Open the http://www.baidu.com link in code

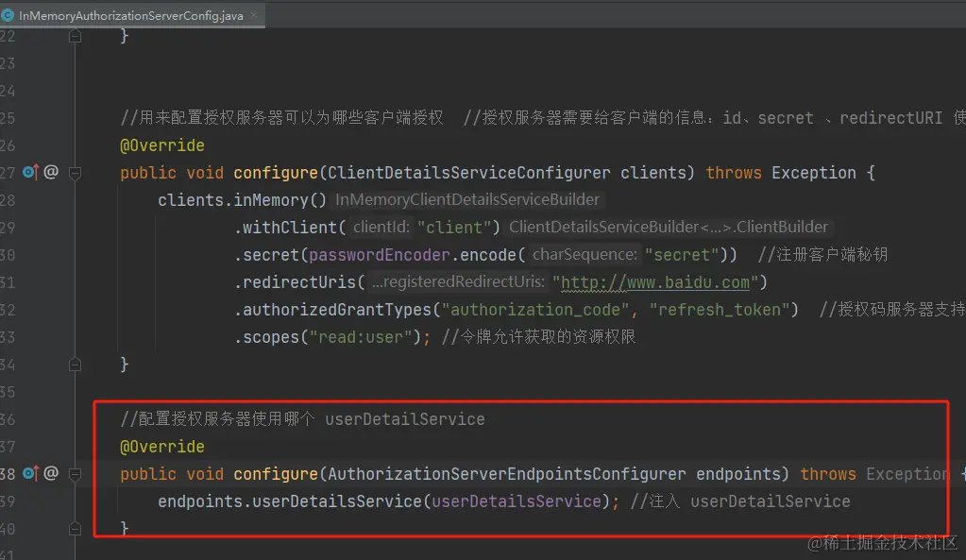click(655, 282)
